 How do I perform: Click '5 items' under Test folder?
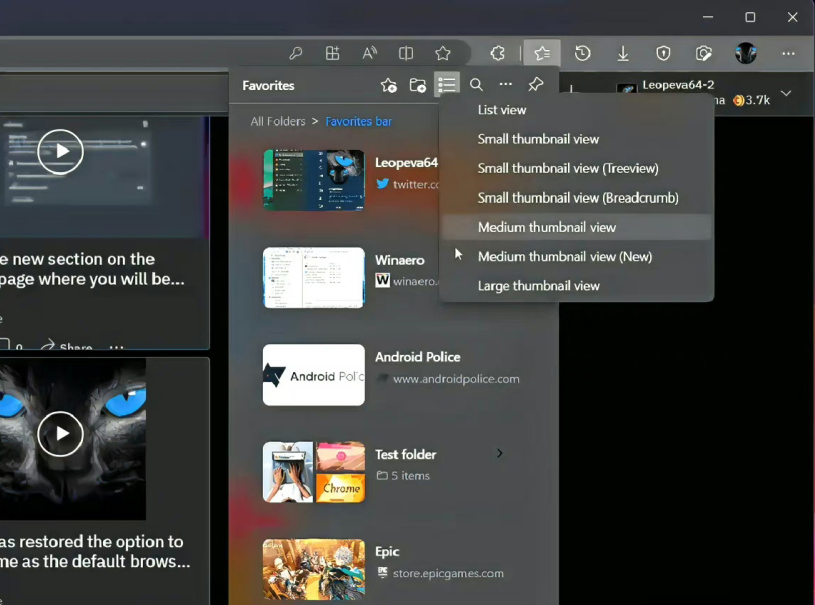point(410,476)
